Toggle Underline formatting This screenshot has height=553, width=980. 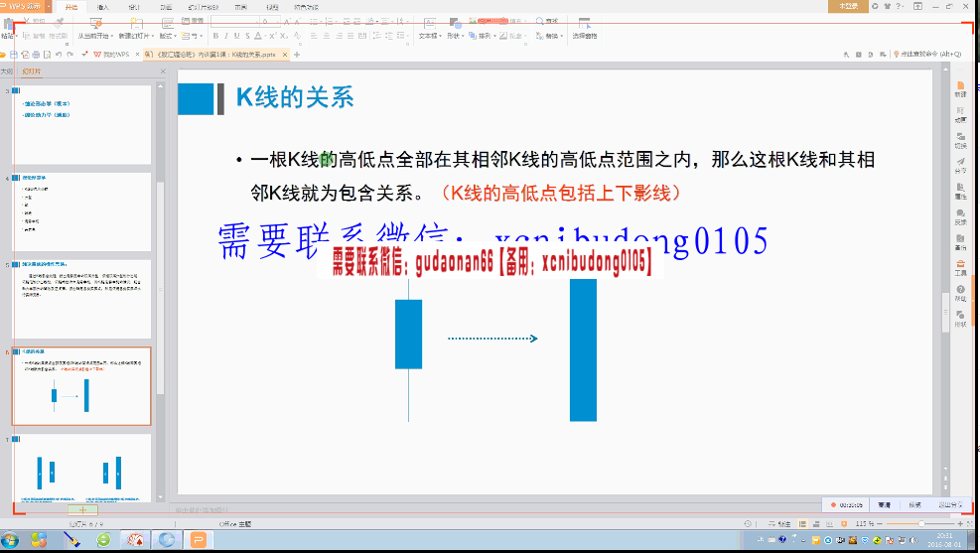point(237,37)
